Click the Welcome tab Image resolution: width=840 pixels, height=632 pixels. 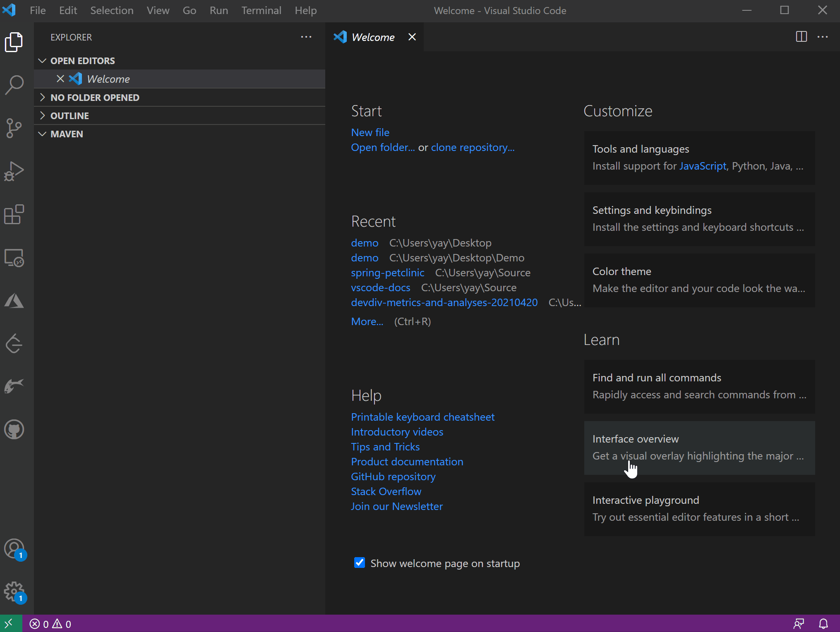(373, 36)
